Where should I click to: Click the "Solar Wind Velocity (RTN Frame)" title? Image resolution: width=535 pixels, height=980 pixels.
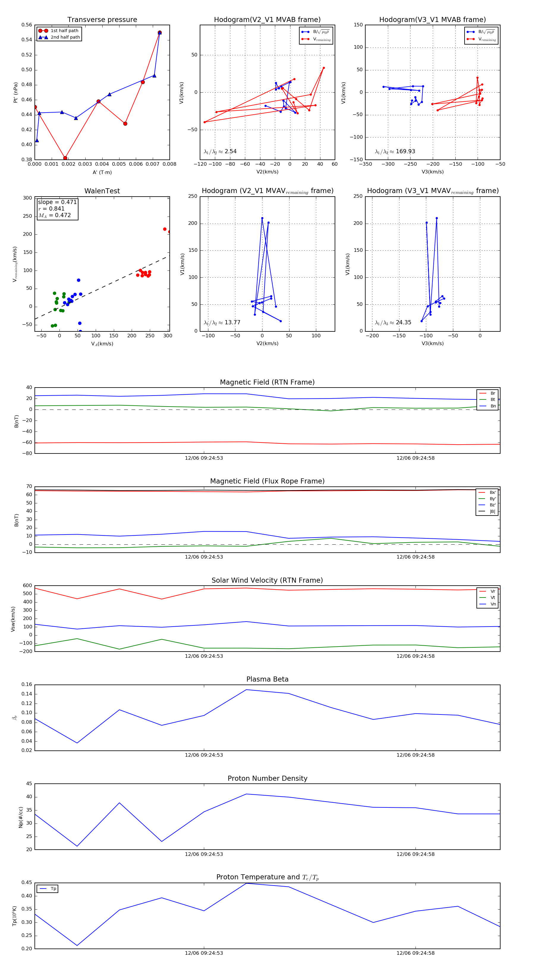[x=267, y=580]
